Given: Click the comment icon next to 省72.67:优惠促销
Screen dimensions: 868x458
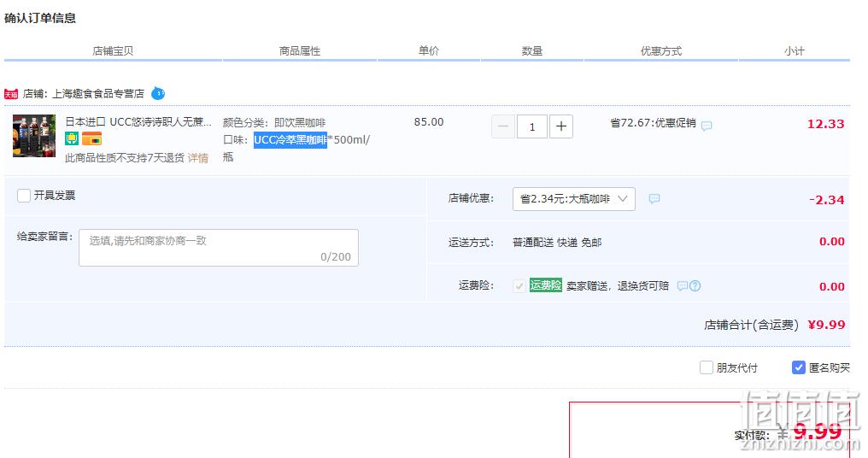Looking at the screenshot, I should tap(707, 126).
